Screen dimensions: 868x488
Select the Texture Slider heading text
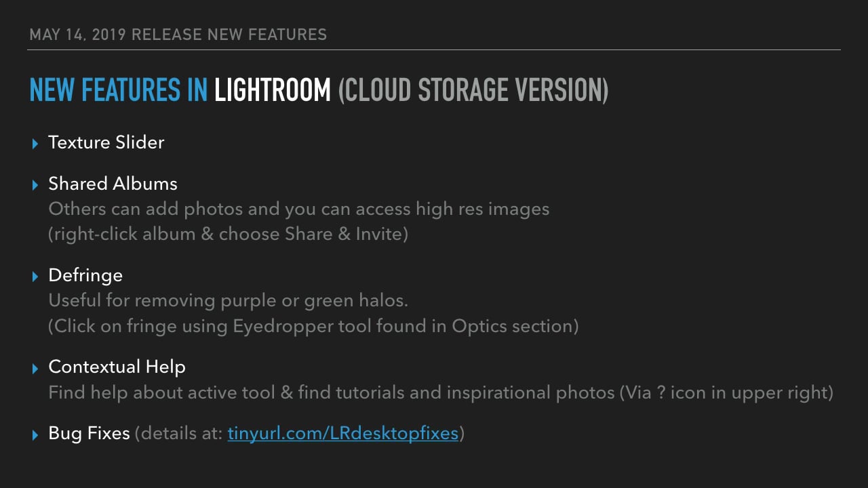(106, 142)
